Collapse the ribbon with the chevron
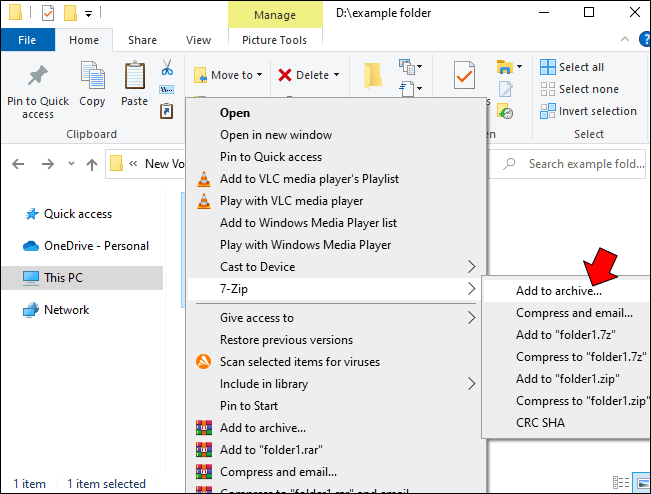Image resolution: width=651 pixels, height=494 pixels. click(624, 39)
